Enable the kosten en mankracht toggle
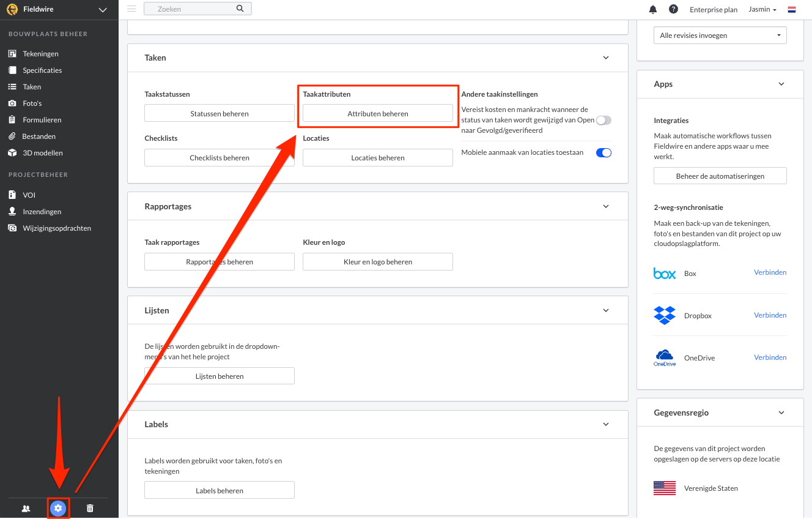This screenshot has height=519, width=812. pos(603,120)
